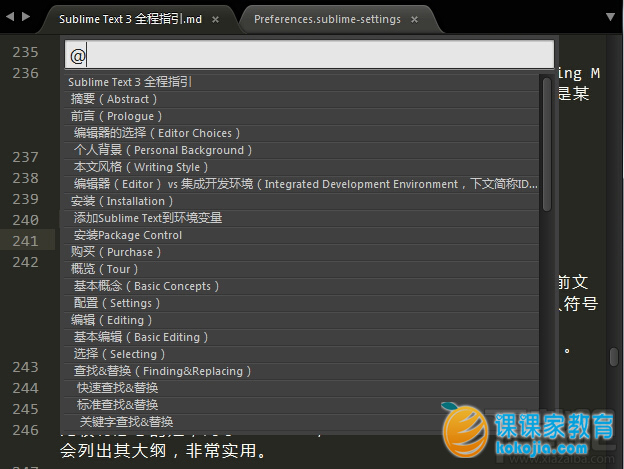Select symbol 前言 (Prologue)
Image resolution: width=624 pixels, height=469 pixels.
tap(302, 117)
